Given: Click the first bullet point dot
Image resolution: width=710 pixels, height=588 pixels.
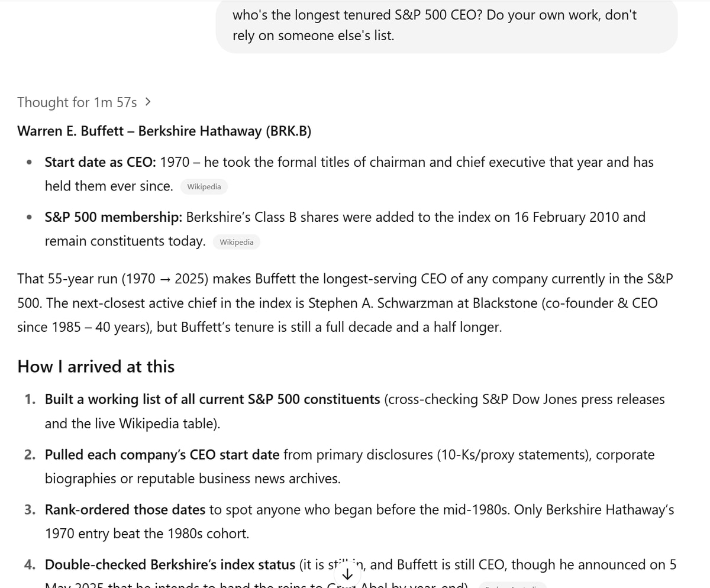Looking at the screenshot, I should pos(30,162).
